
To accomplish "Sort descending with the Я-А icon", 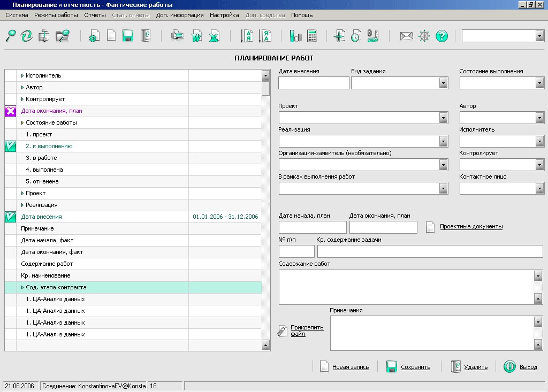I will coord(265,36).
